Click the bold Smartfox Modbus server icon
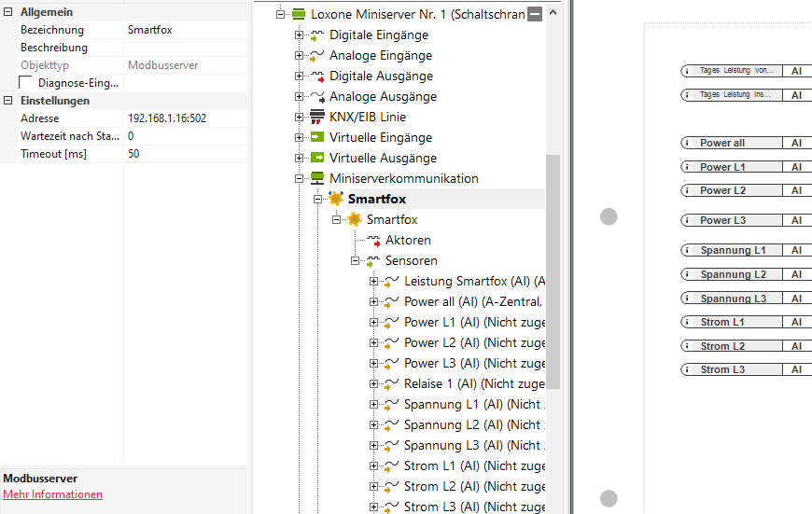The image size is (812, 514). (336, 199)
